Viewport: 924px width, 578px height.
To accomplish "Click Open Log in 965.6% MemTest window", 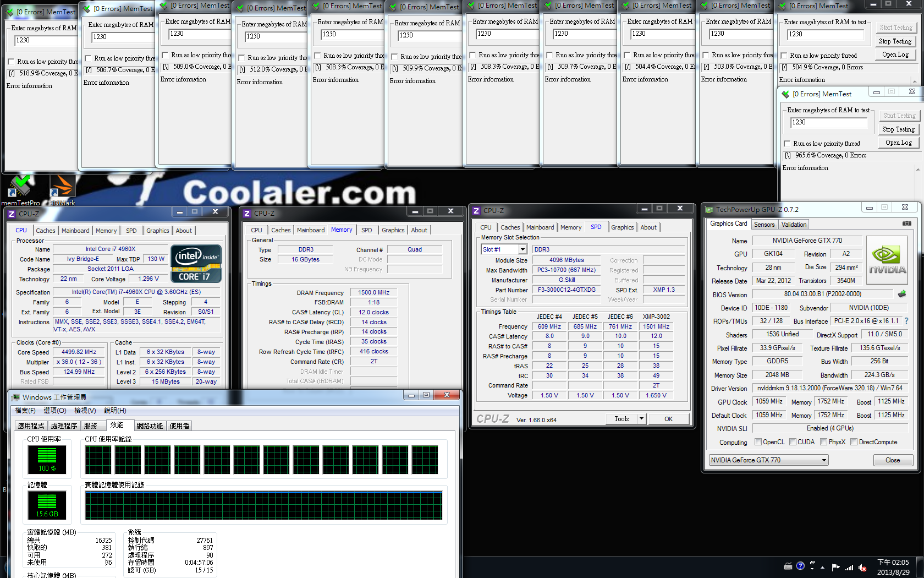I will coord(898,143).
